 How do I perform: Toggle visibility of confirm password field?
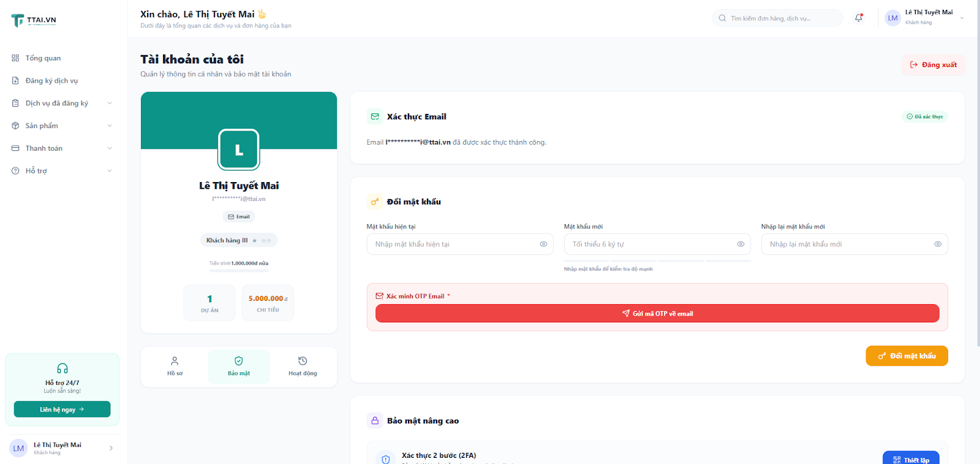pos(938,244)
